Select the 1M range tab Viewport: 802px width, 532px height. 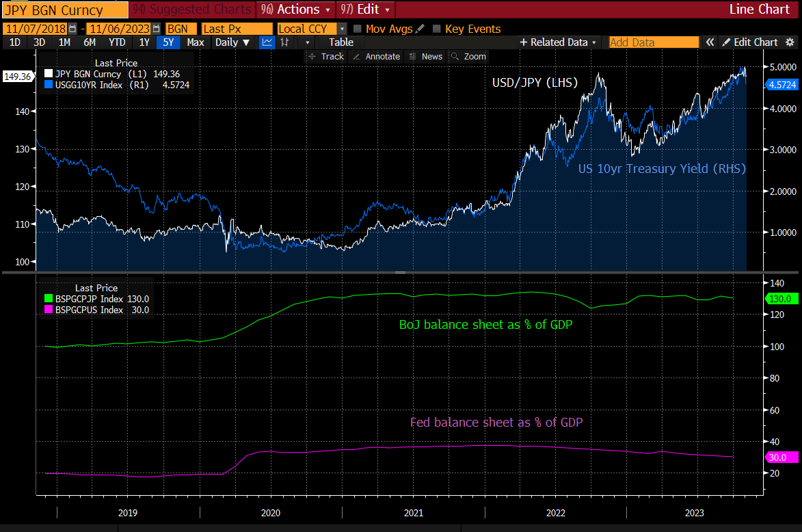(x=64, y=42)
